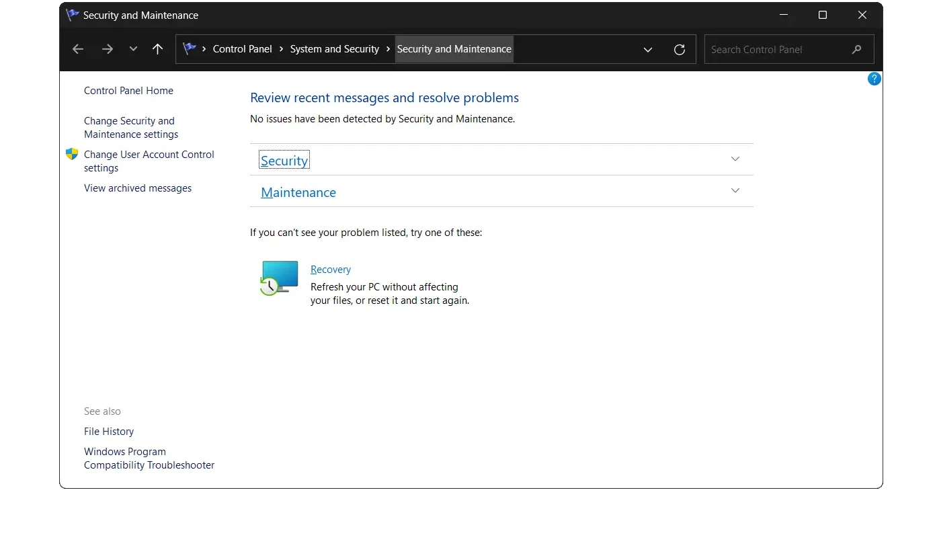
Task: Refresh the Security and Maintenance page
Action: click(680, 50)
